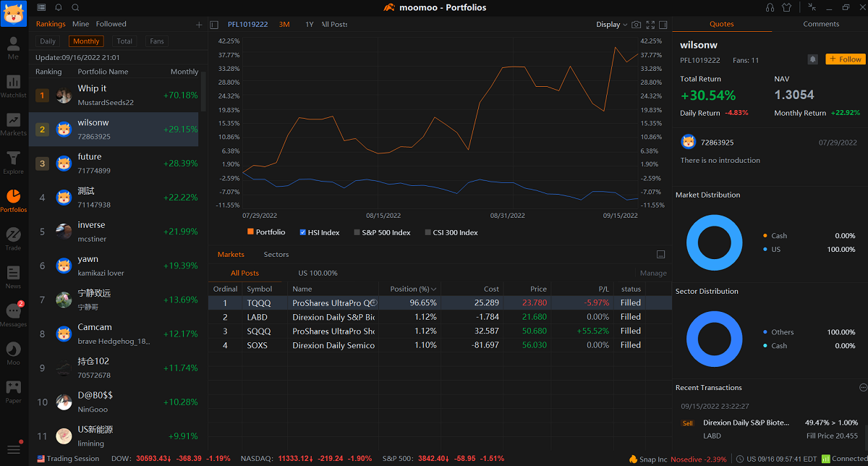Open the hamburger menu at sidebar bottom
The width and height of the screenshot is (868, 466).
coord(14,449)
